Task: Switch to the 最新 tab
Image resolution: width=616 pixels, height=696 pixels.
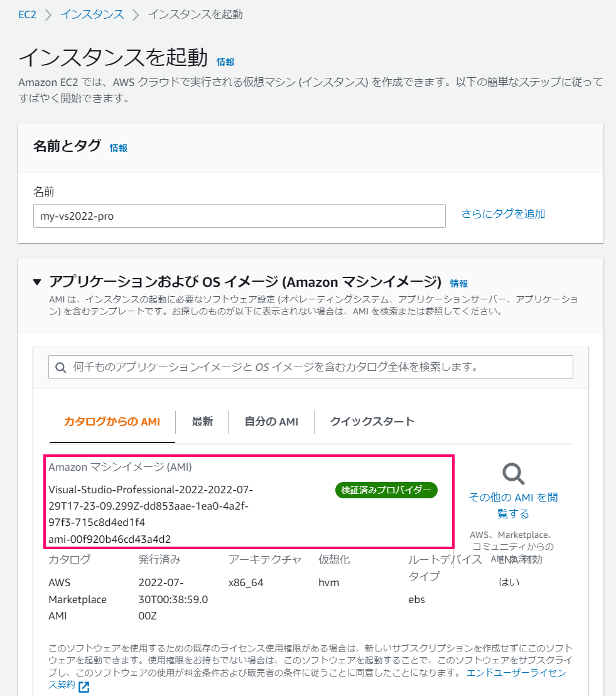Action: pos(202,422)
